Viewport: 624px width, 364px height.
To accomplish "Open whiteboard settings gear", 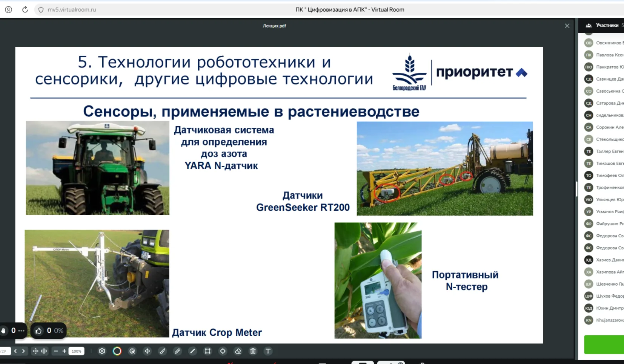I will [x=102, y=351].
